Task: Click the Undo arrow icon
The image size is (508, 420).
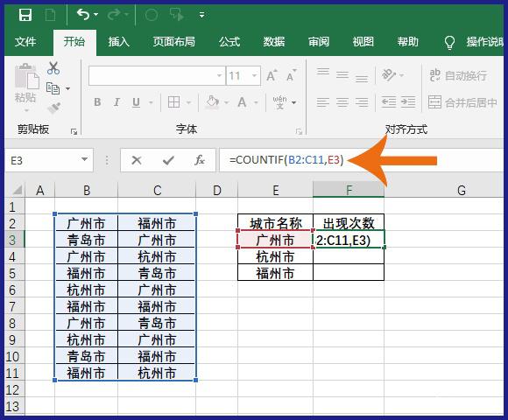Action: coord(83,15)
